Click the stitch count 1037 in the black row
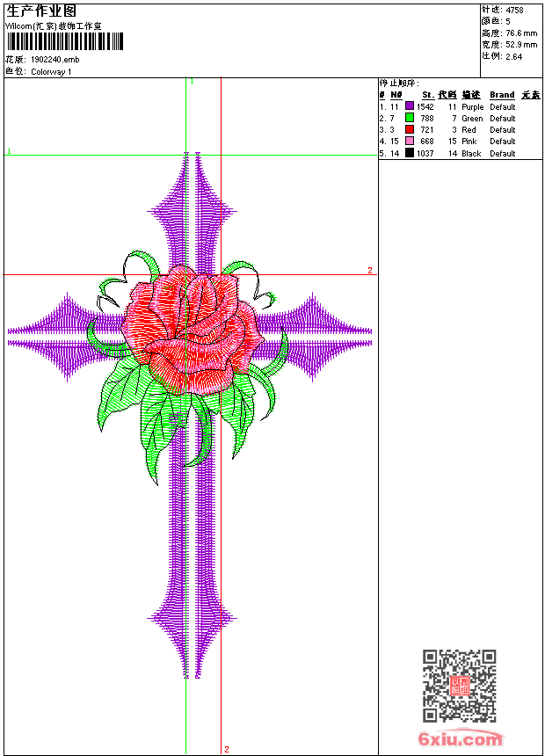 pos(425,153)
